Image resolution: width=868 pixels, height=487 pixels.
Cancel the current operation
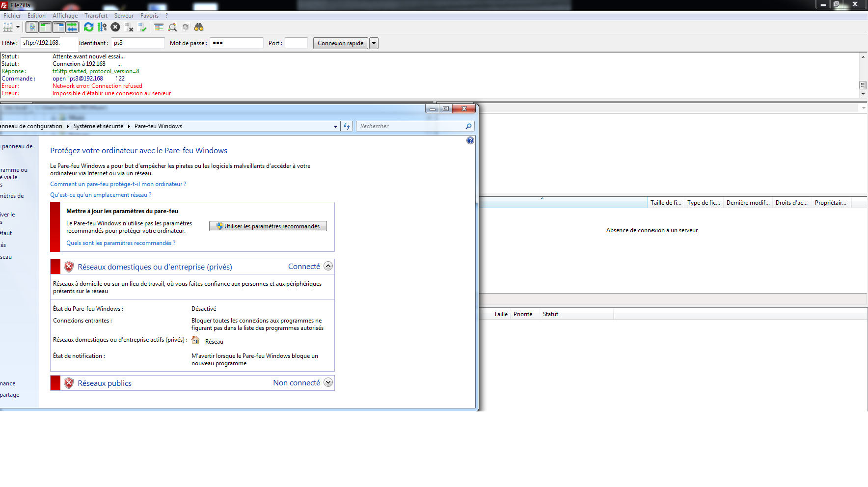(x=115, y=27)
